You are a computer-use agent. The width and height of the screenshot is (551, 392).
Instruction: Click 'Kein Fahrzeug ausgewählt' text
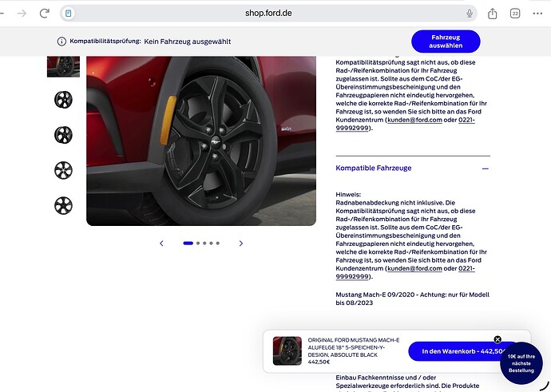[x=188, y=42]
